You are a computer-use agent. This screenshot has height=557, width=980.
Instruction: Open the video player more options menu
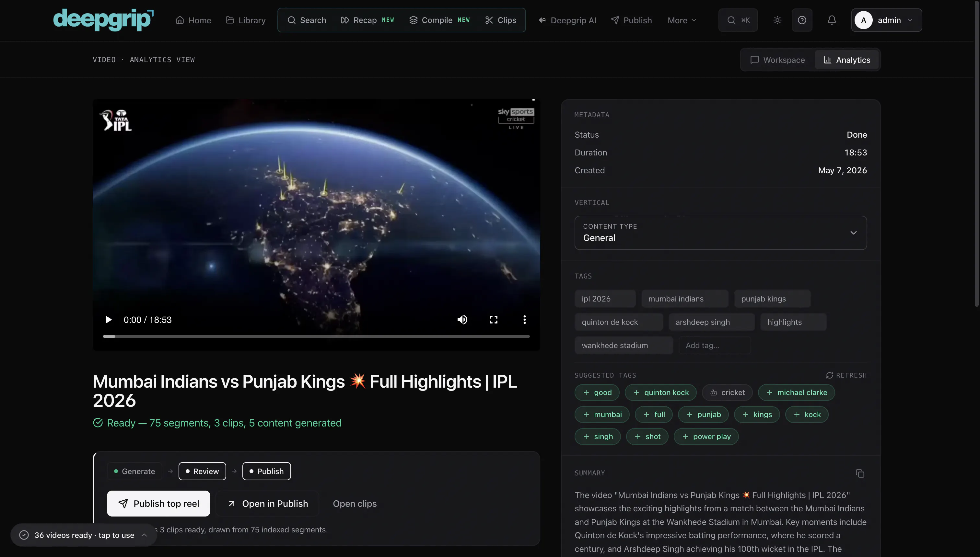pos(524,319)
